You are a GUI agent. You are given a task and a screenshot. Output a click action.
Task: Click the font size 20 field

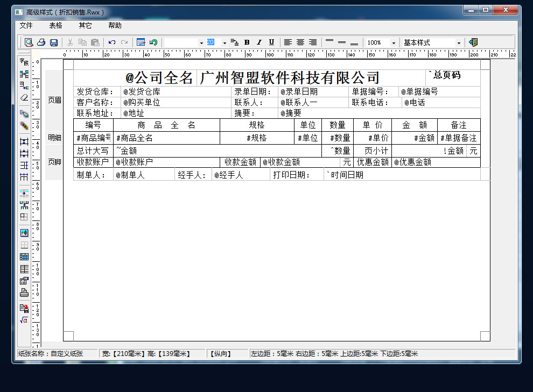coord(214,42)
